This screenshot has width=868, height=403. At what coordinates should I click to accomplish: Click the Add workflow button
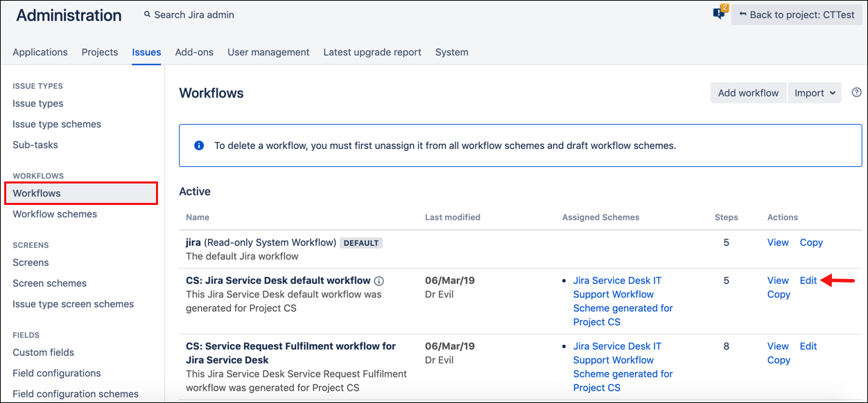tap(749, 93)
